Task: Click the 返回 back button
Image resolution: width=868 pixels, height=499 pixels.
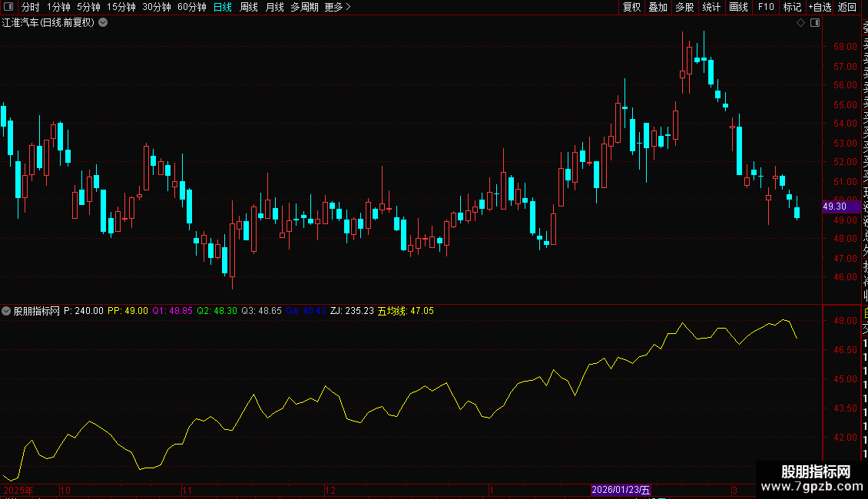Action: (847, 7)
